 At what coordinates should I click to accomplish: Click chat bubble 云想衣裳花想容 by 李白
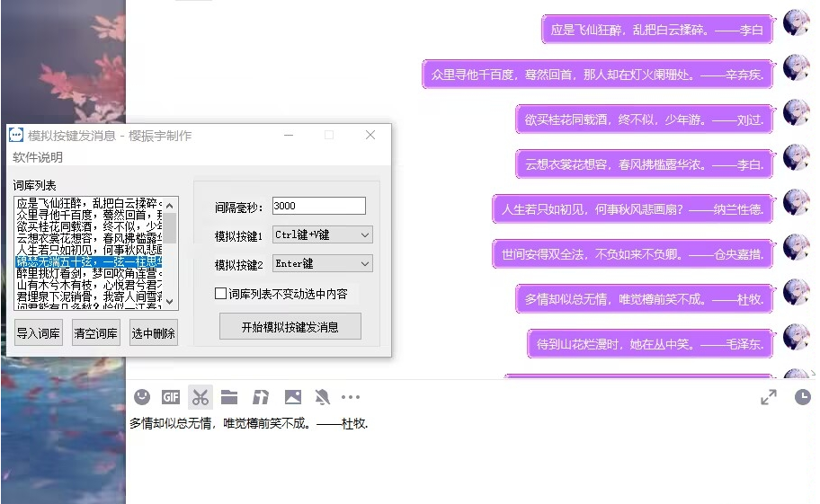[645, 164]
